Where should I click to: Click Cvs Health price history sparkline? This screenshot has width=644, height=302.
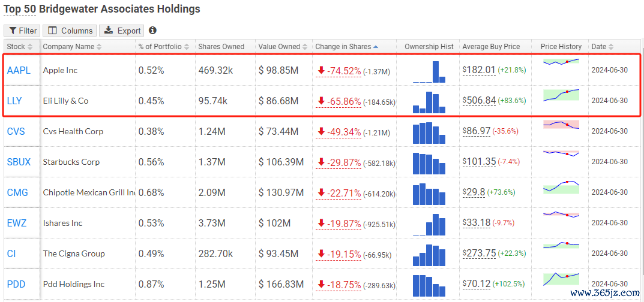(x=561, y=125)
